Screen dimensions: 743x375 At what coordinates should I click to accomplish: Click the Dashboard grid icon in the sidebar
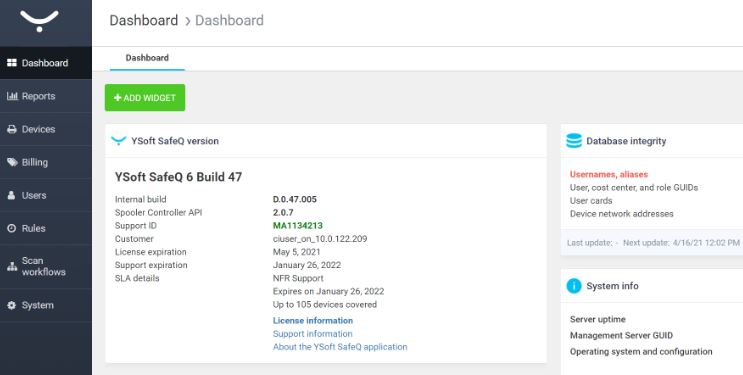coord(12,63)
